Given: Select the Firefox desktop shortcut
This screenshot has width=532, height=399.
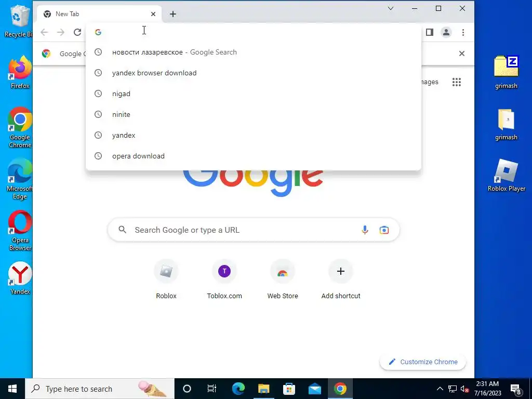Looking at the screenshot, I should 20,72.
